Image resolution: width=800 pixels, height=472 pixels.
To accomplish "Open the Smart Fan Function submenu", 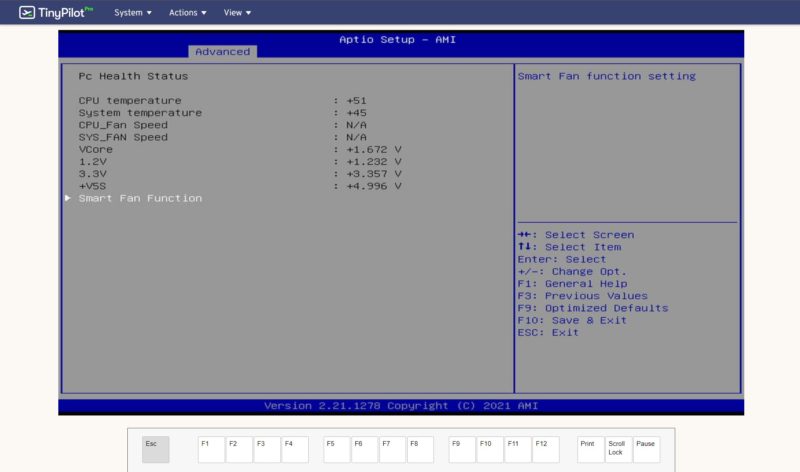I will 140,198.
